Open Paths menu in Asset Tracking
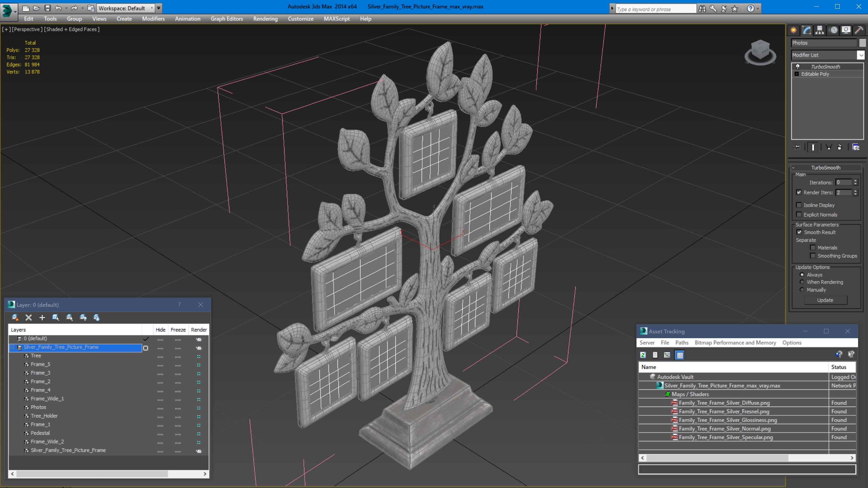 tap(682, 342)
